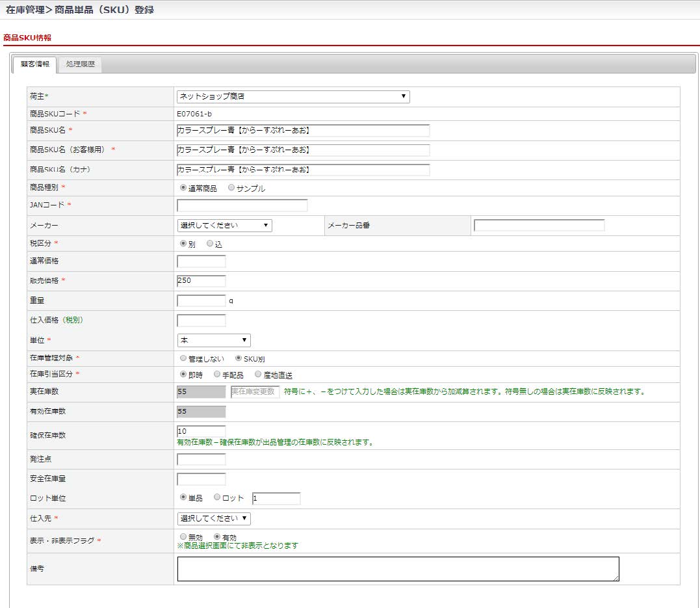Click the 確保在庫数 field

point(201,431)
